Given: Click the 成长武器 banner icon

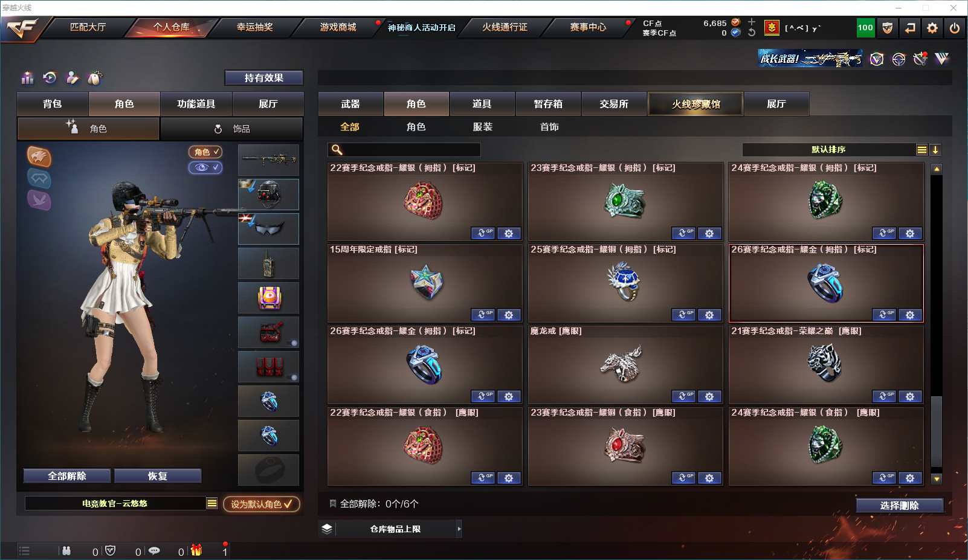Looking at the screenshot, I should click(x=810, y=59).
